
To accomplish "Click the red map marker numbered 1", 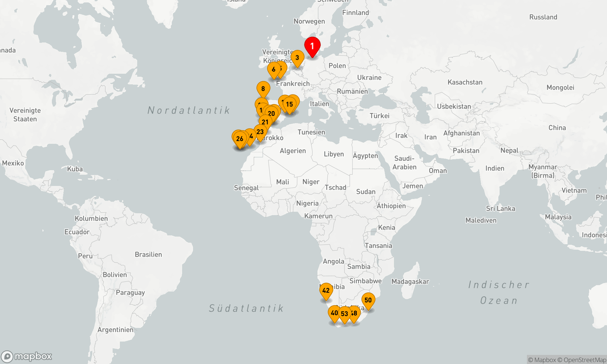I will point(312,46).
